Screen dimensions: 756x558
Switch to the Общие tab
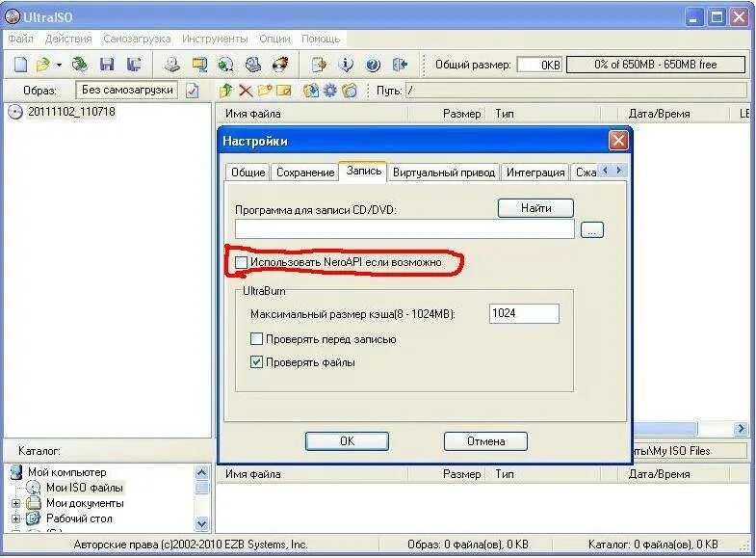coord(248,173)
